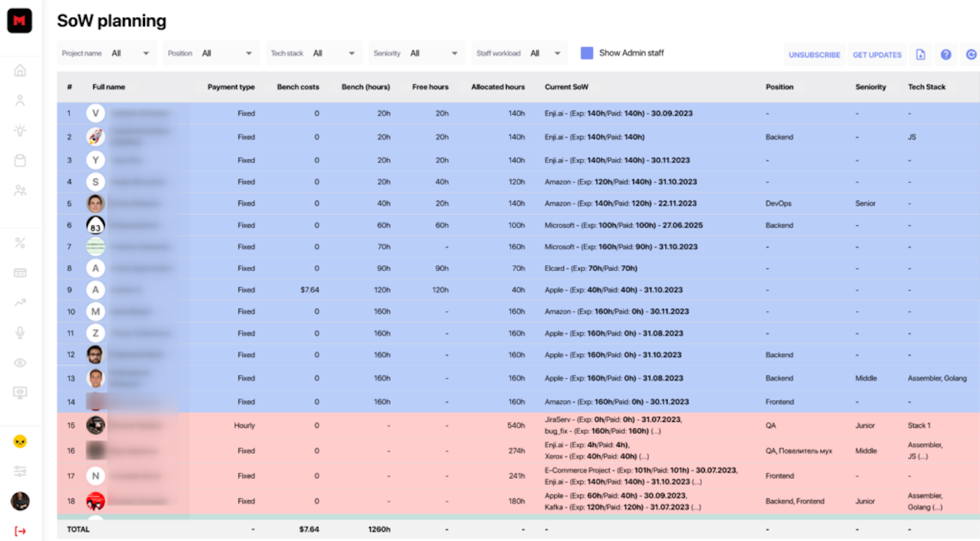This screenshot has width=980, height=541.
Task: Sort by Payment type column header
Action: click(231, 87)
